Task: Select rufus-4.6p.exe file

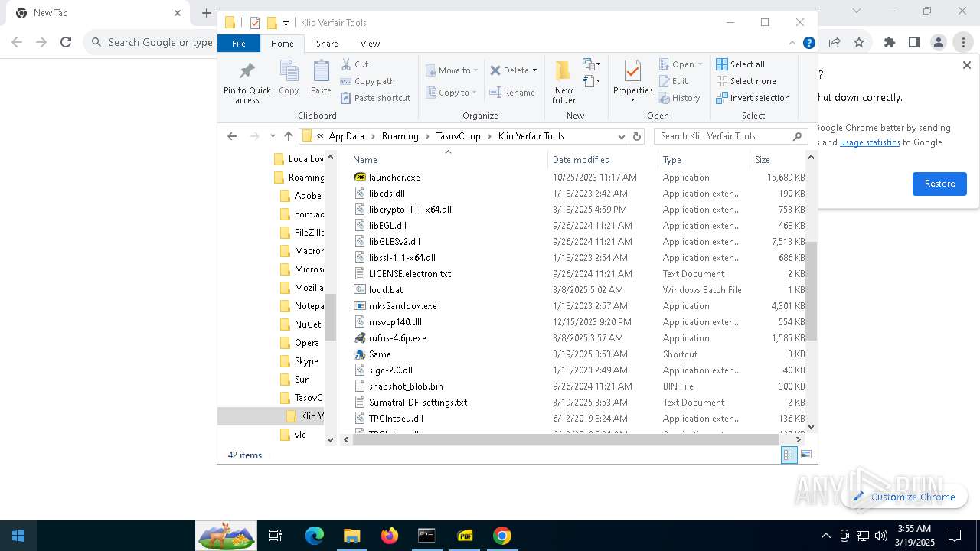Action: [x=397, y=338]
